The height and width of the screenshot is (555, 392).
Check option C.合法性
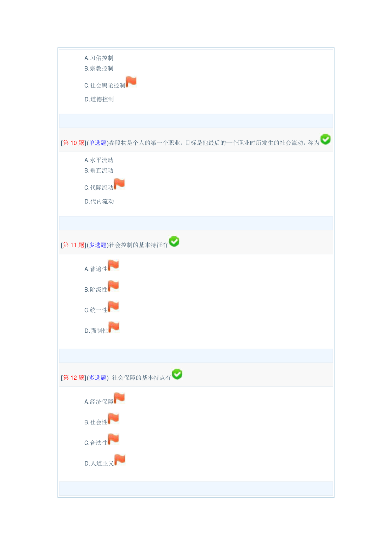[x=96, y=443]
